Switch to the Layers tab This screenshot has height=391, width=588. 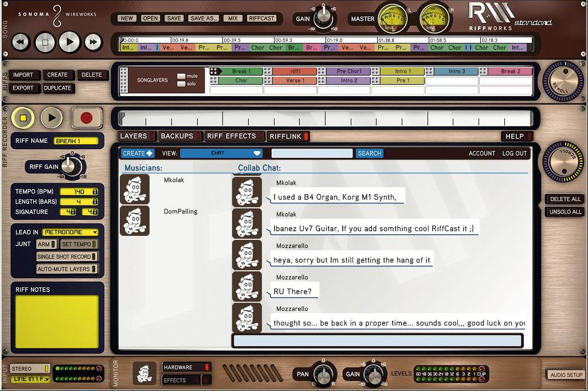(137, 136)
